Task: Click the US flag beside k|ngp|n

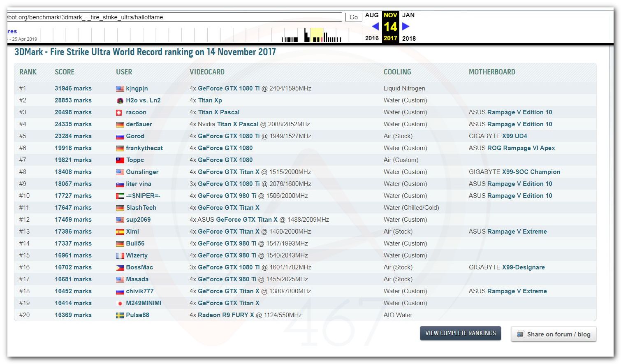Action: coord(120,88)
